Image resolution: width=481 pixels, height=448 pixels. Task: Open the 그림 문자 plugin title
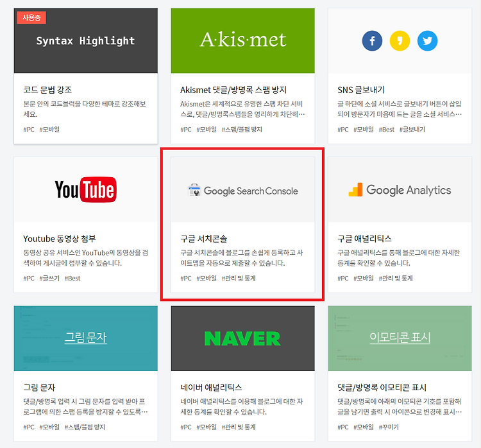tap(39, 388)
